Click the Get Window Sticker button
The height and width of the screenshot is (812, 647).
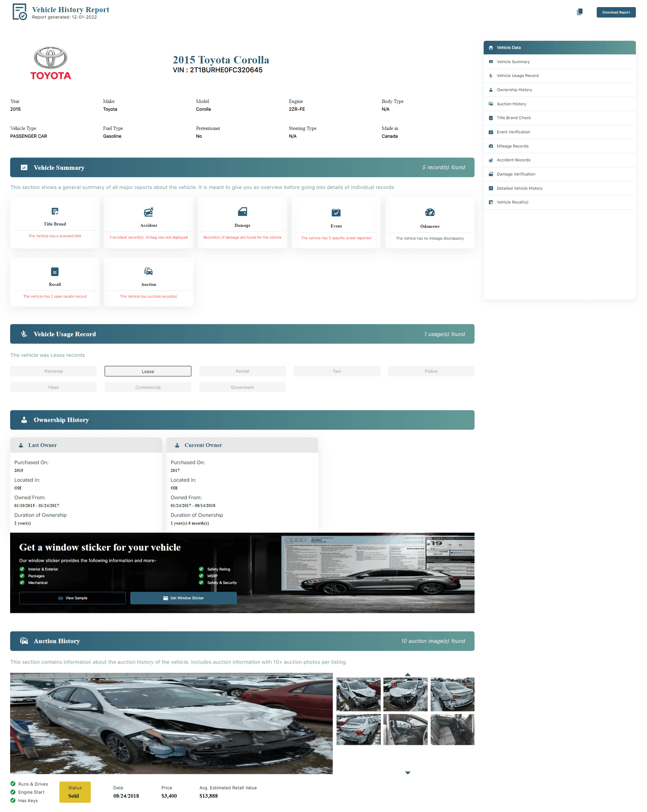(x=183, y=598)
